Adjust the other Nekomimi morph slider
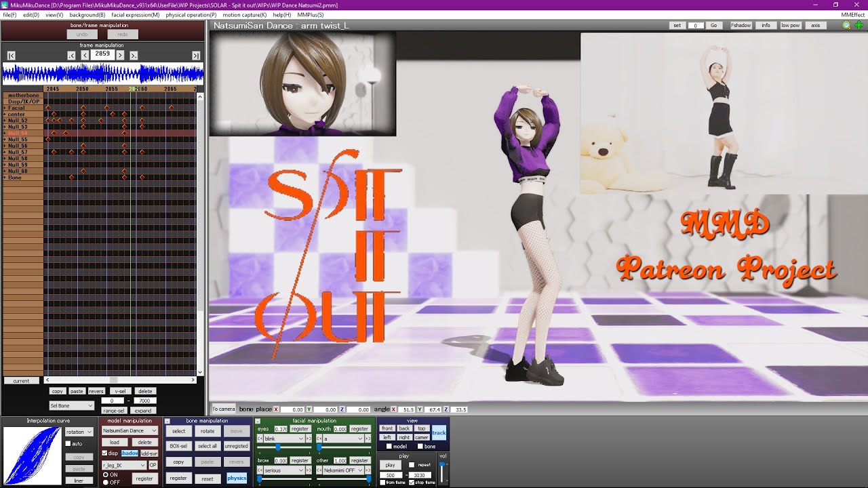Image resolution: width=868 pixels, height=488 pixels. (x=342, y=479)
